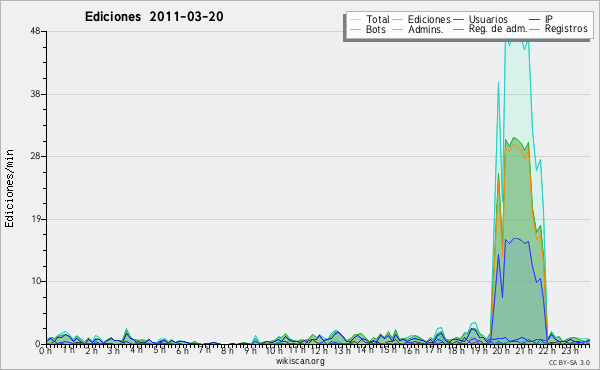Click the black IP legend line swatch
This screenshot has height=370, width=600.
coord(535,20)
